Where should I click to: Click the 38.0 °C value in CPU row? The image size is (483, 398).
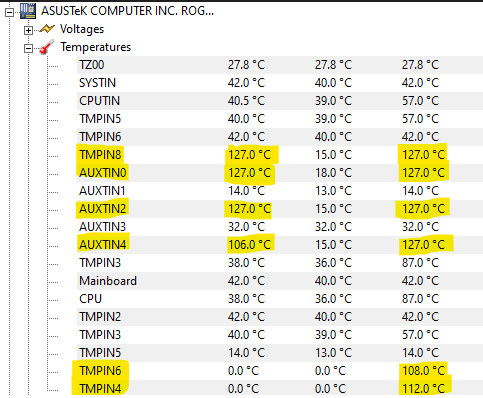point(246,299)
